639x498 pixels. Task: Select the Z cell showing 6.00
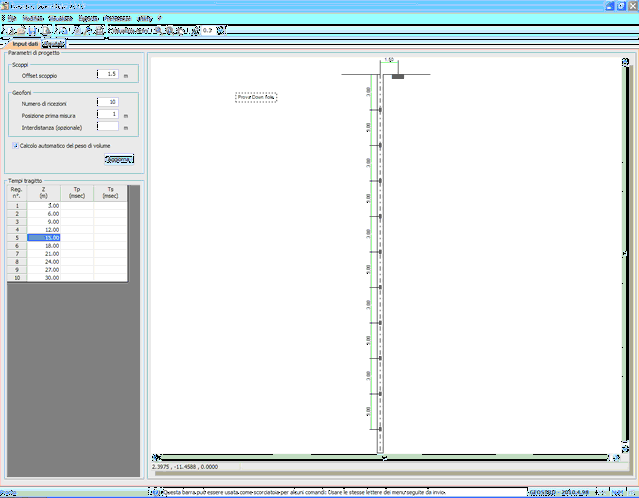pyautogui.click(x=44, y=214)
